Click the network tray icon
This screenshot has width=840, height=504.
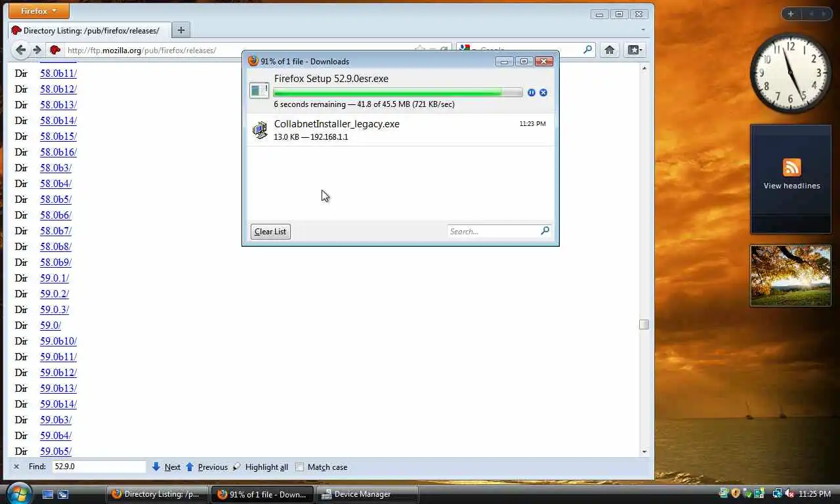pos(778,493)
